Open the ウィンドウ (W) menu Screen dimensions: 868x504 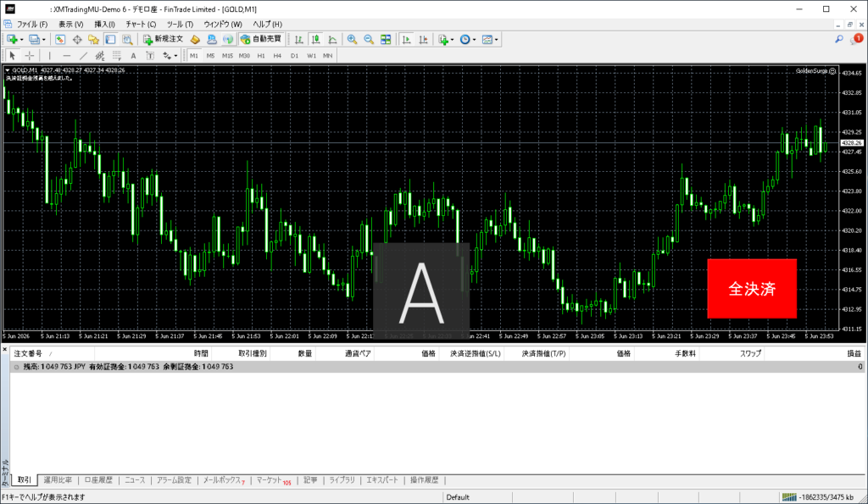[x=223, y=25]
